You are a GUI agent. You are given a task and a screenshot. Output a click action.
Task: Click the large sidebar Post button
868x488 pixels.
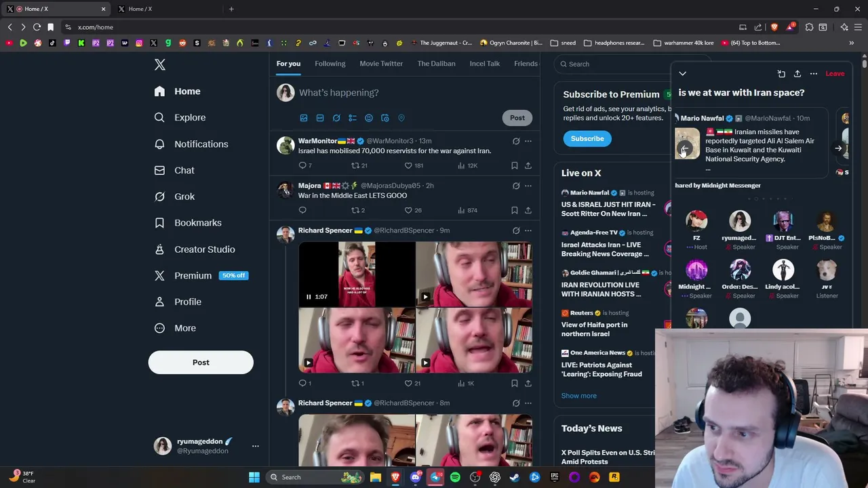[x=201, y=362]
